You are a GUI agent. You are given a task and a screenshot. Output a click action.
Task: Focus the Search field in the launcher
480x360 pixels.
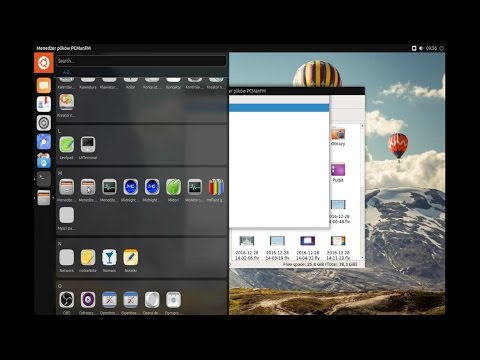coord(141,61)
